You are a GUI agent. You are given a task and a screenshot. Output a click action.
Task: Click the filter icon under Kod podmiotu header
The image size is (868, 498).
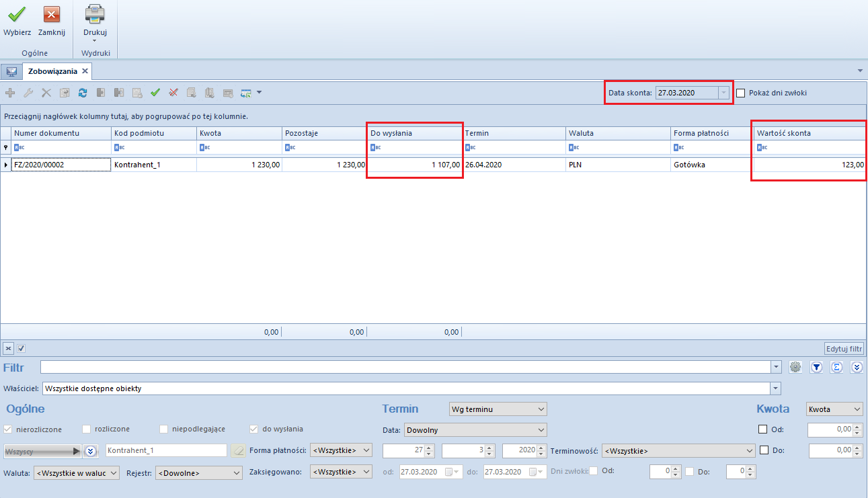click(x=119, y=148)
